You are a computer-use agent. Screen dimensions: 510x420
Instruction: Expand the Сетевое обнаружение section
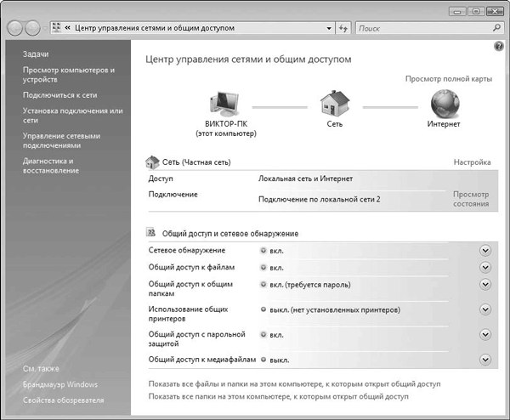tap(485, 250)
